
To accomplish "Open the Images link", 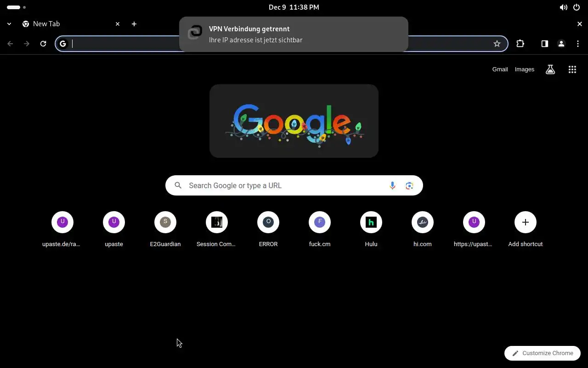I will pyautogui.click(x=524, y=69).
